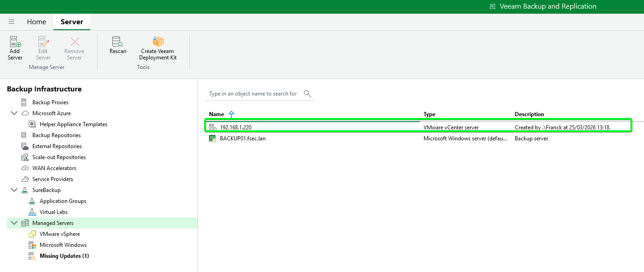Image resolution: width=644 pixels, height=272 pixels.
Task: Click the Service Providers cloud icon
Action: pyautogui.click(x=25, y=179)
